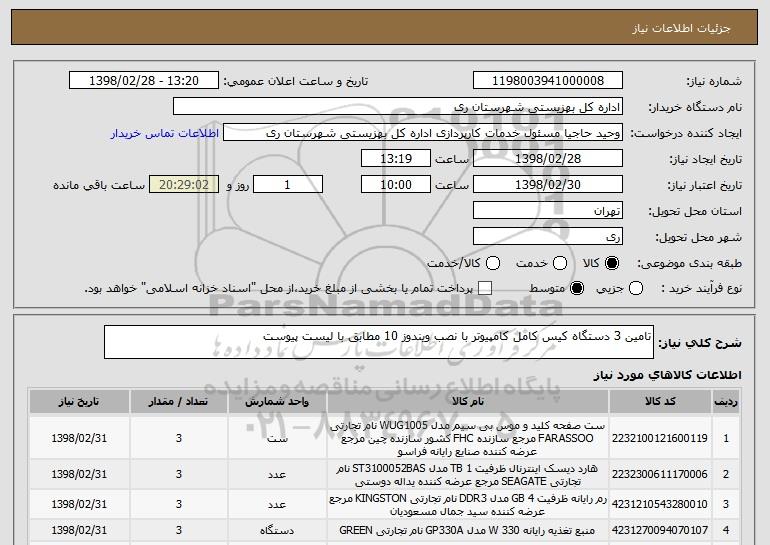This screenshot has width=770, height=545.
Task: Click the request creator name field
Action: click(423, 133)
